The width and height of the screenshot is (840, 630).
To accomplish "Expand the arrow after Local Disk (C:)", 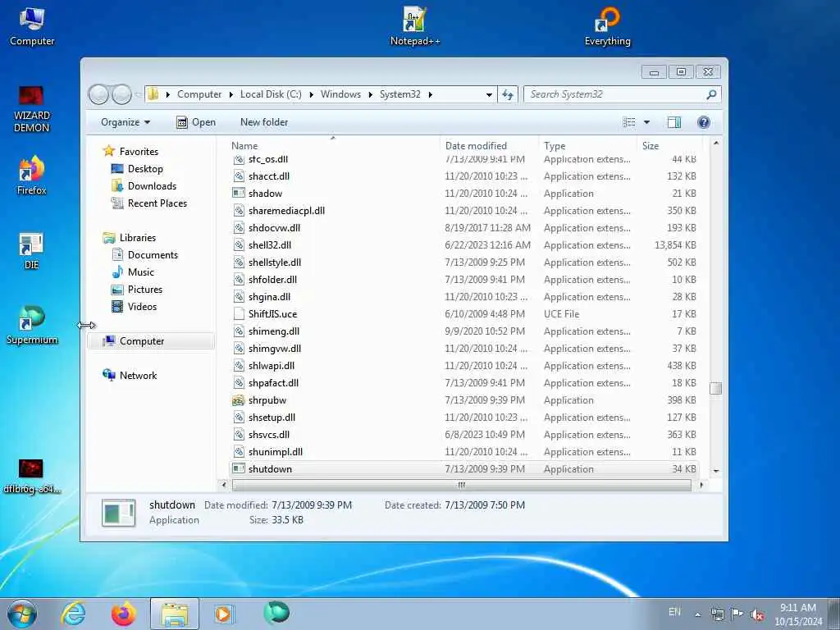I will click(x=311, y=95).
